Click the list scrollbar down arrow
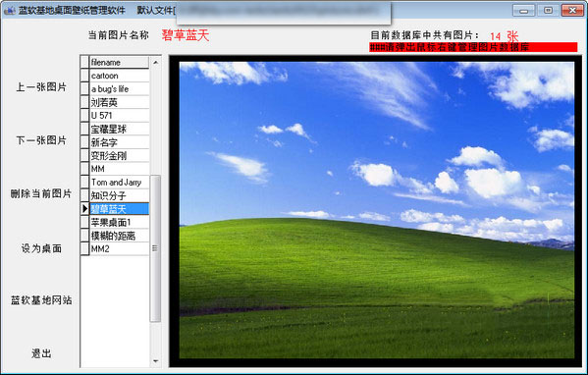Screen dimensions: 588x375 pos(156,361)
